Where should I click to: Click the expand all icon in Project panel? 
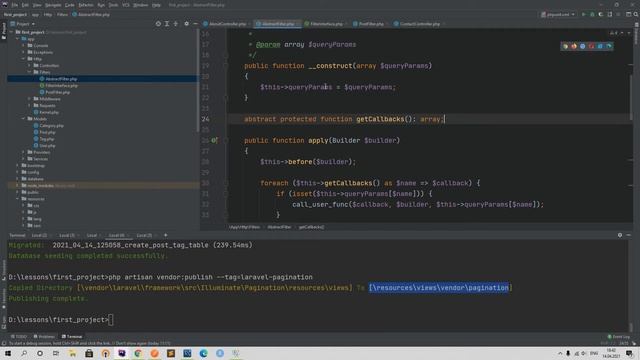167,24
